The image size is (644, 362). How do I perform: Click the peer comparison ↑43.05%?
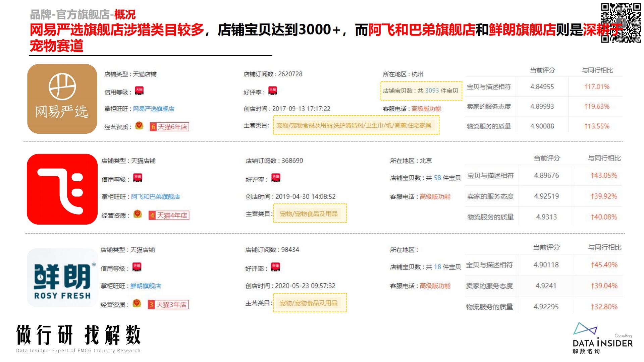tap(604, 175)
